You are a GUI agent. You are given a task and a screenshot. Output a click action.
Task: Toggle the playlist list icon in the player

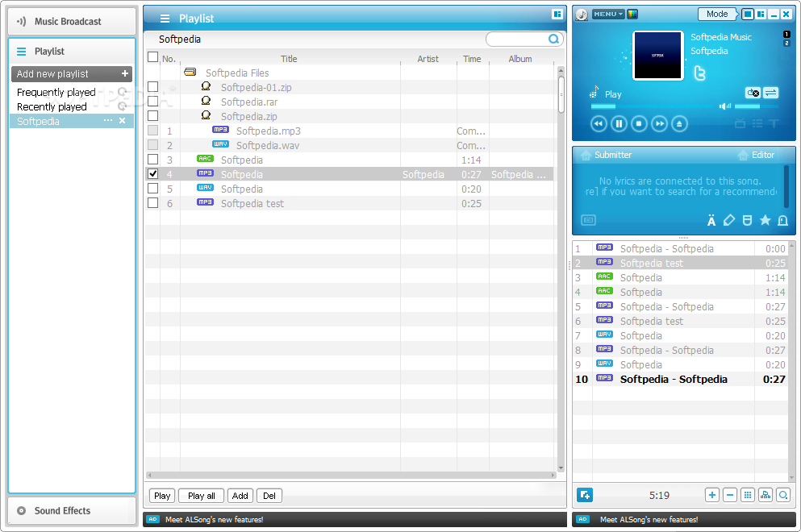point(757,123)
